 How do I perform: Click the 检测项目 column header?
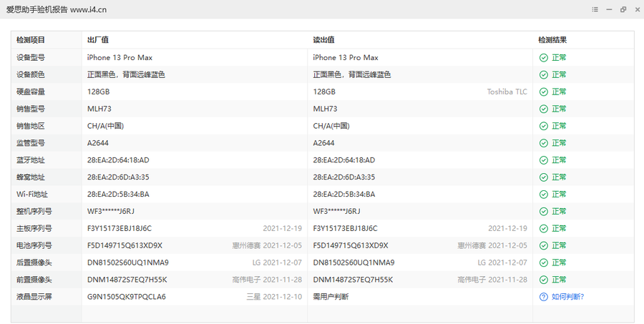31,40
